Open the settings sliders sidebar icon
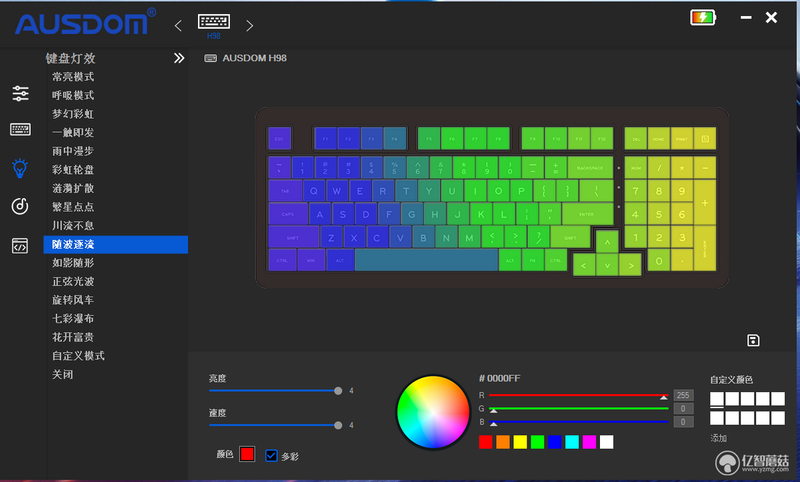 [20, 93]
